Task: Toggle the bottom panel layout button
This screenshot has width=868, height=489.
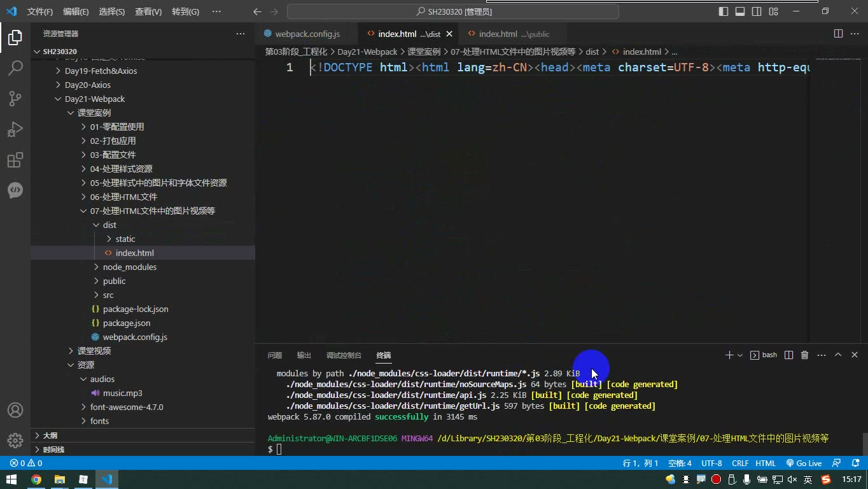Action: pyautogui.click(x=740, y=11)
